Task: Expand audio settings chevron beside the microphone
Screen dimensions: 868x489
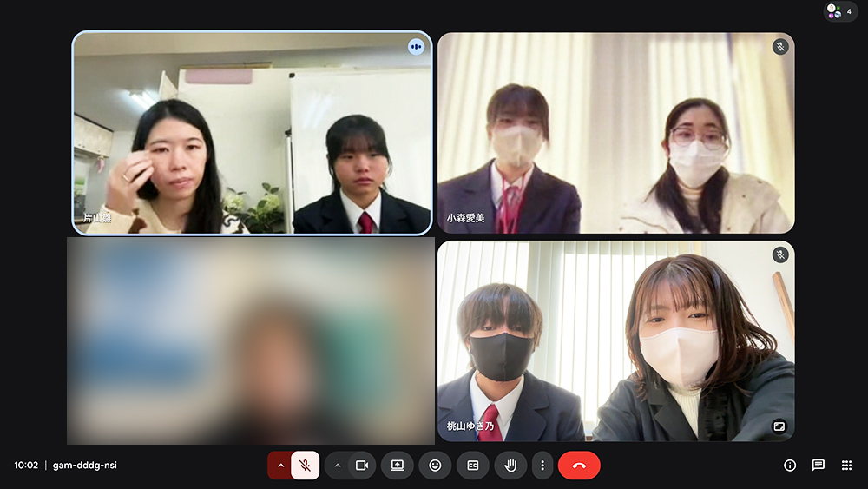Action: tap(280, 466)
